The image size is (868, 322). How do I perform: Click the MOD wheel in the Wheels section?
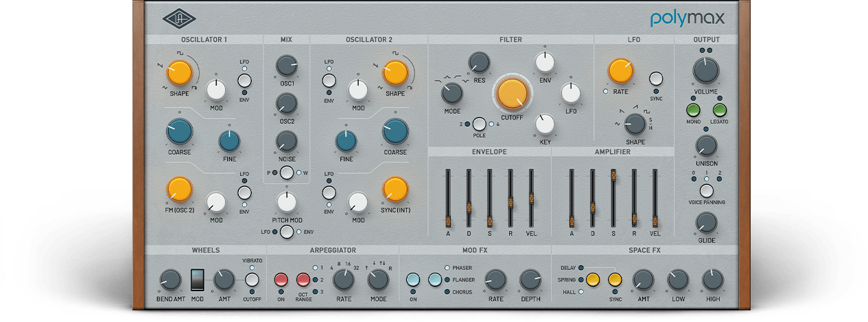coord(197,280)
